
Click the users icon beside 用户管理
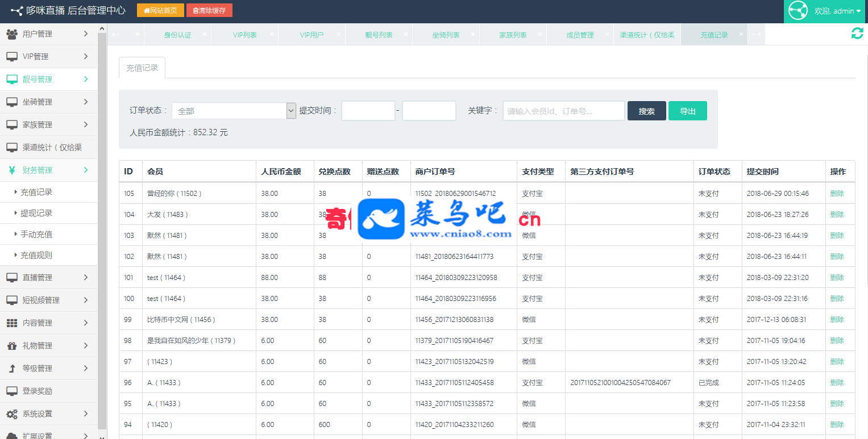[11, 34]
